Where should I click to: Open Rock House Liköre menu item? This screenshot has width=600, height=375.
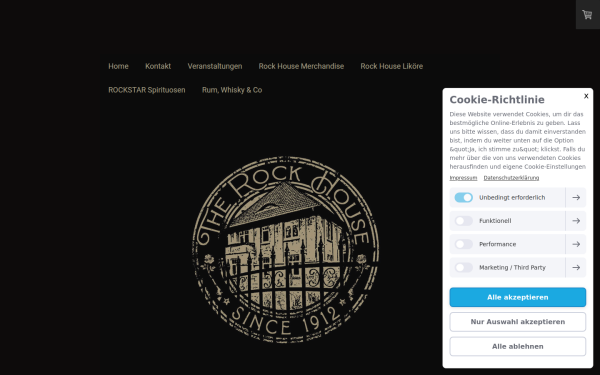click(391, 66)
